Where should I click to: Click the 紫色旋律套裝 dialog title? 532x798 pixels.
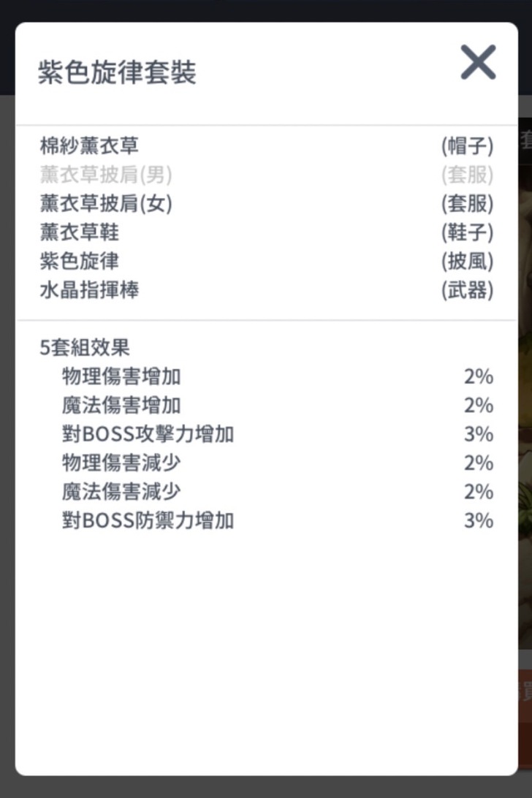pyautogui.click(x=117, y=73)
